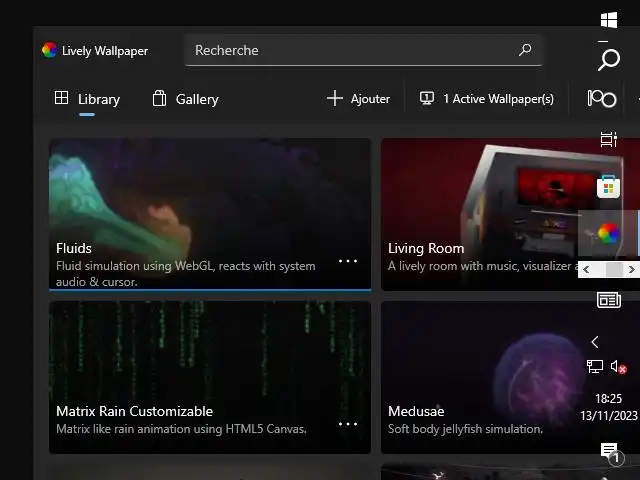
Task: Click the Lively taskbar preview thumbnail
Action: 608,234
